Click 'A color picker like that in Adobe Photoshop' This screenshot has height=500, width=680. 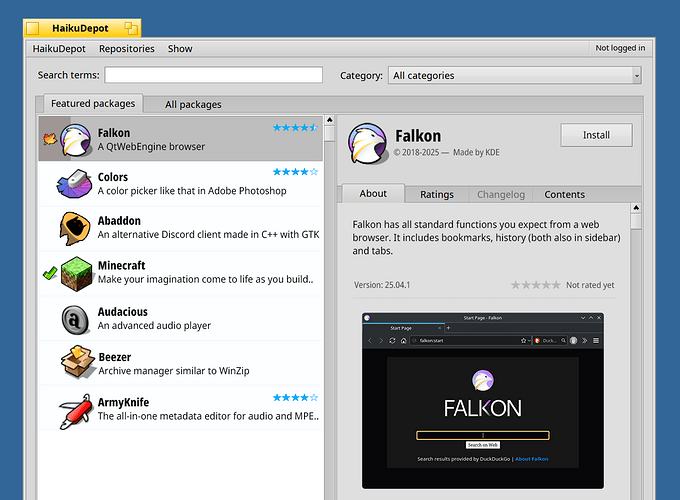click(192, 191)
